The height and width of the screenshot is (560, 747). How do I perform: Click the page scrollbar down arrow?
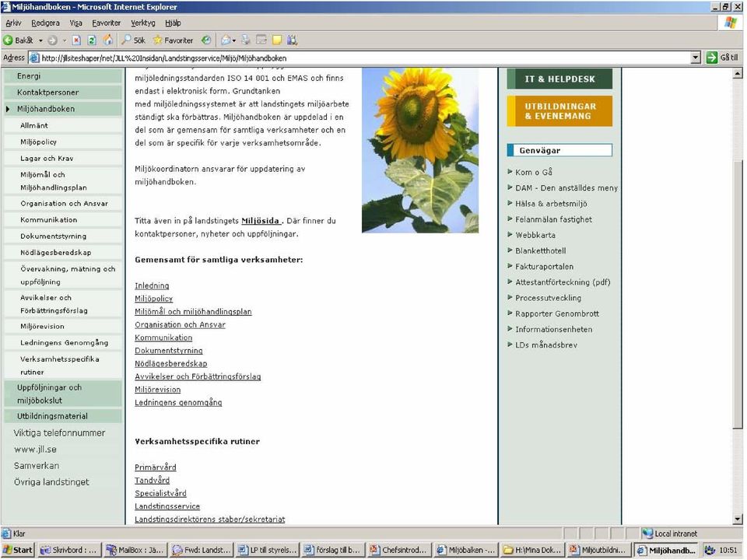tap(738, 520)
